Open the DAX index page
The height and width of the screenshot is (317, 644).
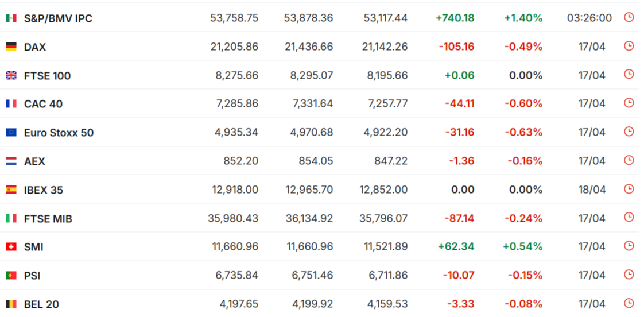click(x=35, y=47)
